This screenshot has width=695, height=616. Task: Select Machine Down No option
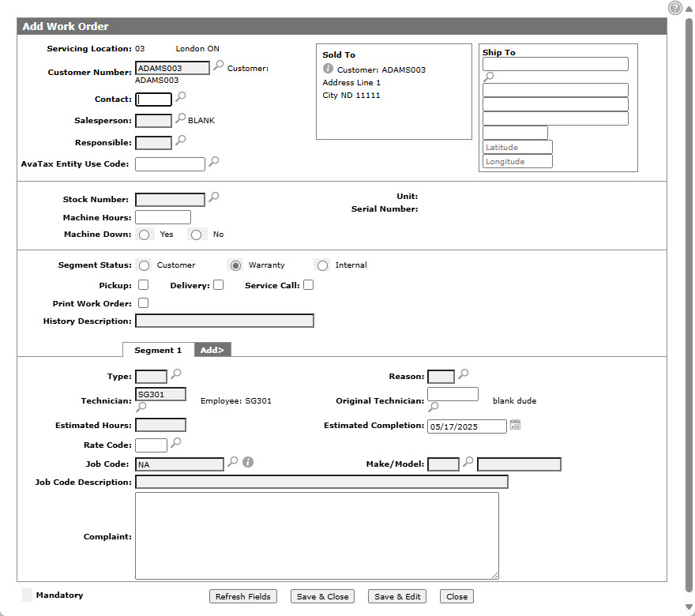197,235
